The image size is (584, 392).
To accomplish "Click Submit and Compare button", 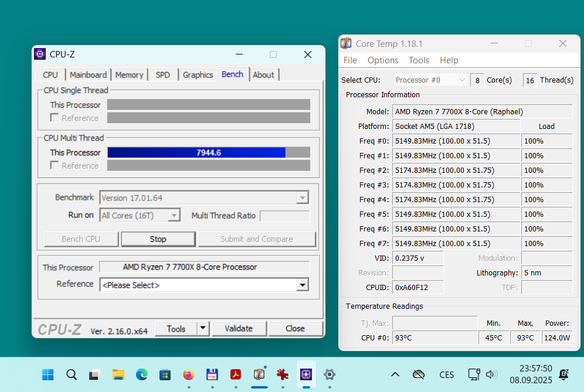I will click(x=257, y=239).
